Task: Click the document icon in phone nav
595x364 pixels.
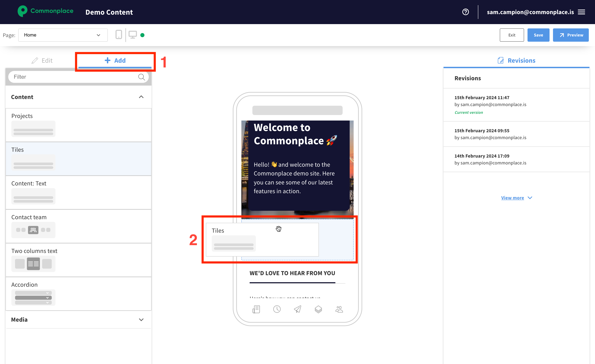Action: click(256, 309)
